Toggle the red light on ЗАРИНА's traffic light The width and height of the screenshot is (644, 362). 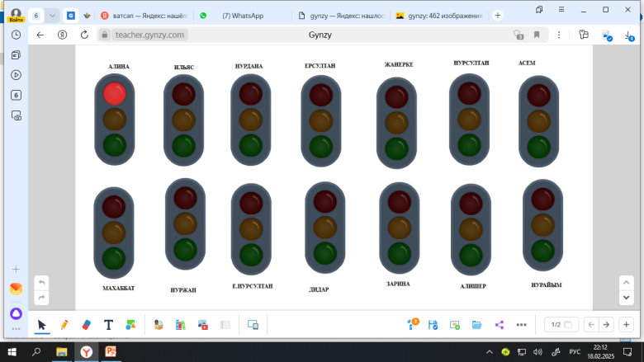pyautogui.click(x=399, y=202)
